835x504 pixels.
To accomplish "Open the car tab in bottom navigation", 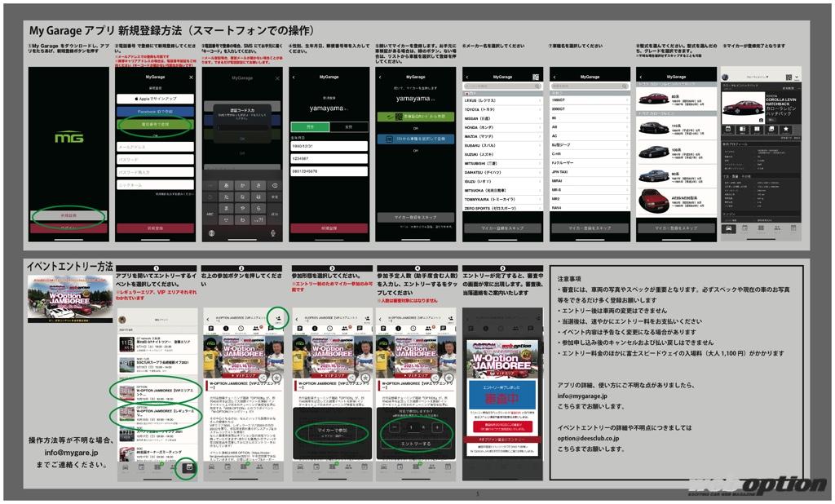I will (728, 228).
